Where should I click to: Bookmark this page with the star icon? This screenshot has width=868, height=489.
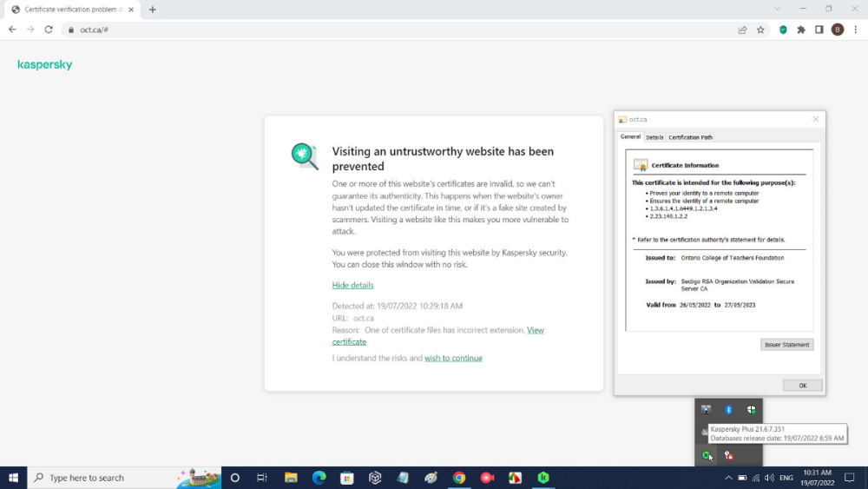[x=760, y=30]
